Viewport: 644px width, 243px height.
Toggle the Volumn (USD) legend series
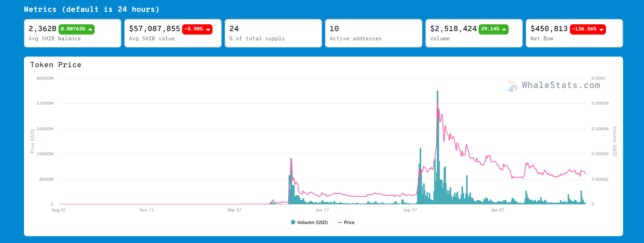pos(309,222)
